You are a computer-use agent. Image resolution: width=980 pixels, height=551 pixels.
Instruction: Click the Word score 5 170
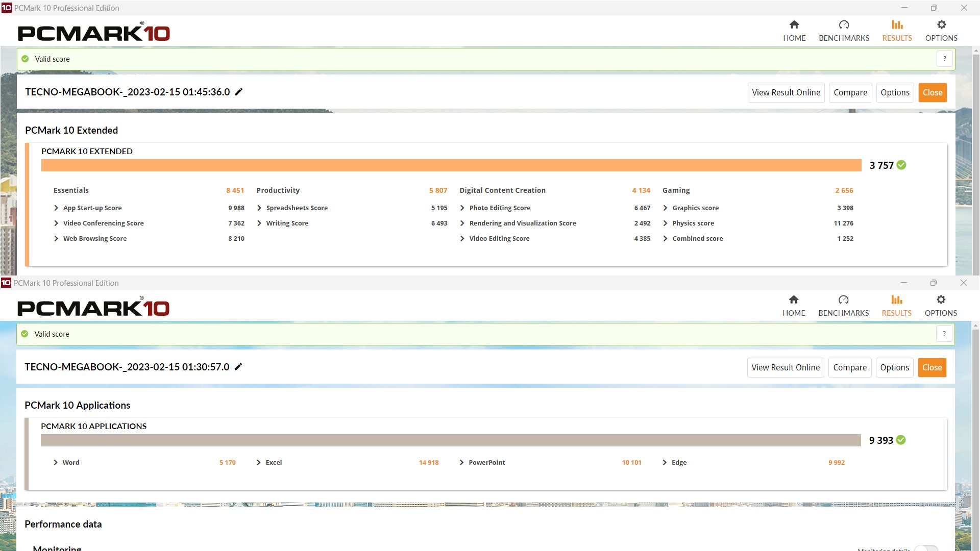point(228,462)
